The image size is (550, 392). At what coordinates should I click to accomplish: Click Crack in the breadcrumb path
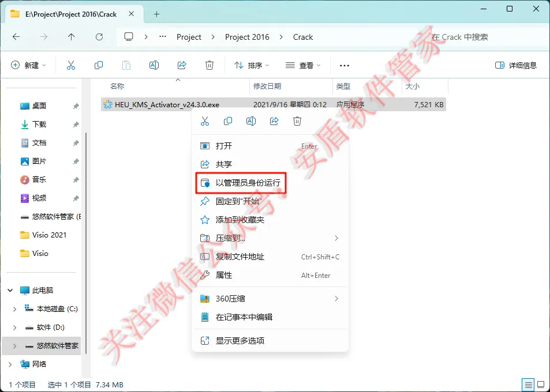point(303,37)
